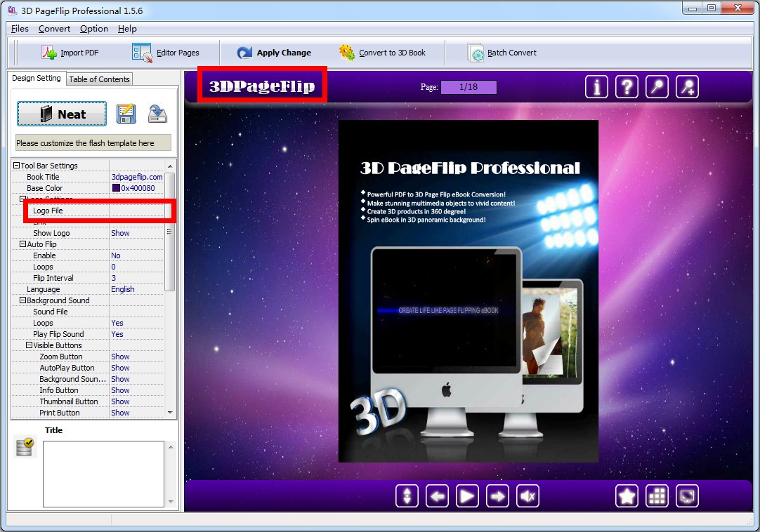The image size is (760, 532).
Task: Go to next page with right arrow
Action: click(498, 496)
